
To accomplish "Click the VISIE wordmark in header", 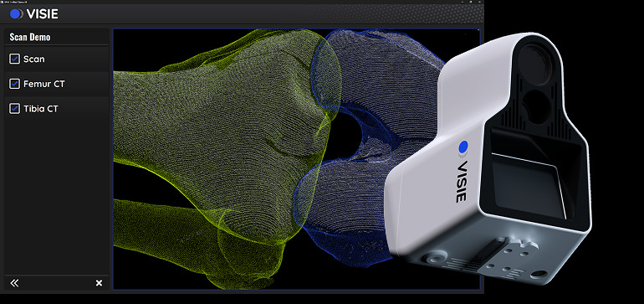I will tap(42, 14).
